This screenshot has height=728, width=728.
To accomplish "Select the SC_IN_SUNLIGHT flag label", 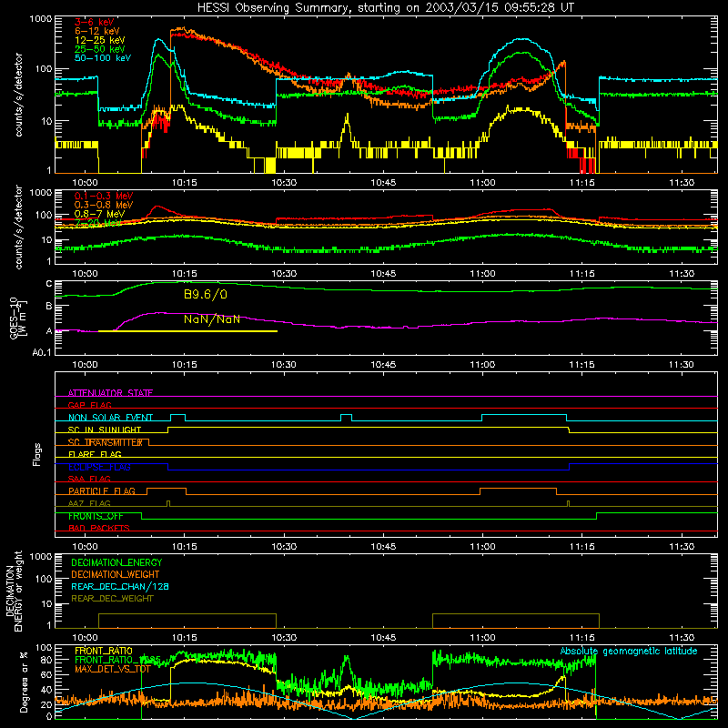I will [105, 430].
